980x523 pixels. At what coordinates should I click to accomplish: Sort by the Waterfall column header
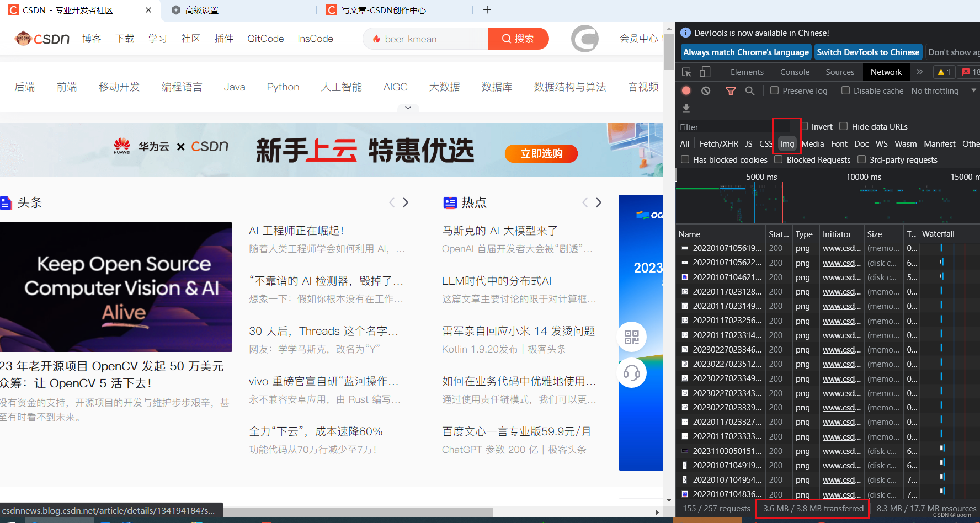pos(949,234)
